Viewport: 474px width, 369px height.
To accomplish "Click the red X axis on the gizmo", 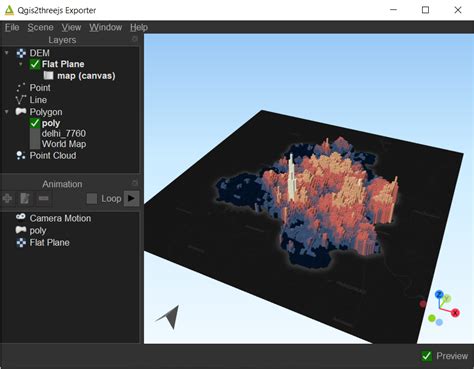I will click(x=455, y=313).
